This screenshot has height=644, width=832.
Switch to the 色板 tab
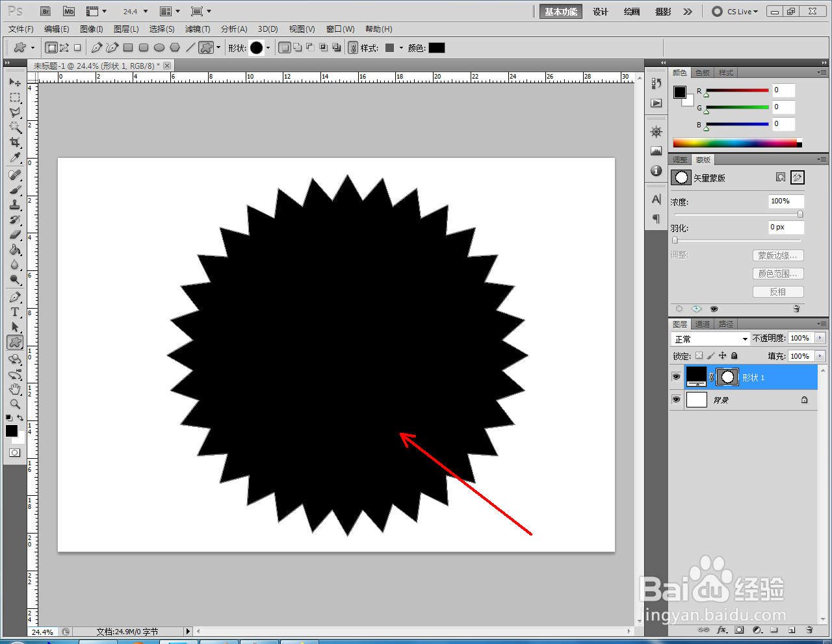click(x=703, y=73)
